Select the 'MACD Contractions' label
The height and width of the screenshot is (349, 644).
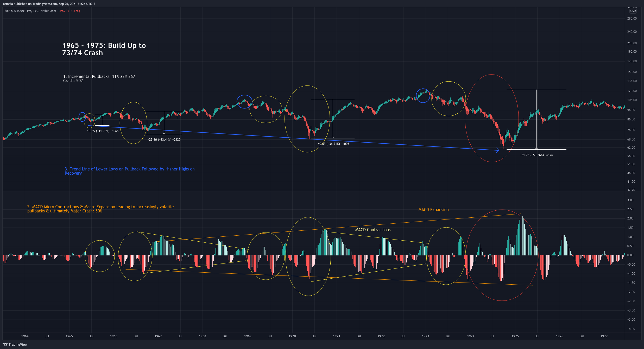coord(373,230)
